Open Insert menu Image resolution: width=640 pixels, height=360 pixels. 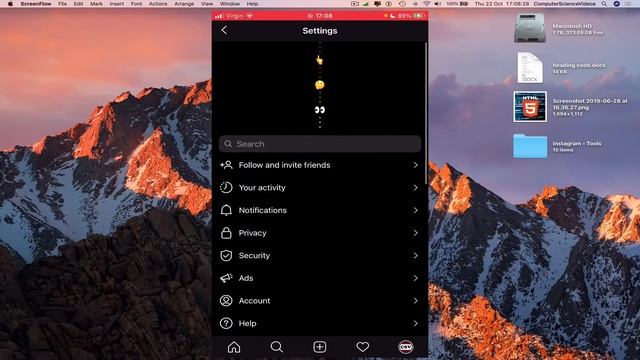(x=117, y=4)
